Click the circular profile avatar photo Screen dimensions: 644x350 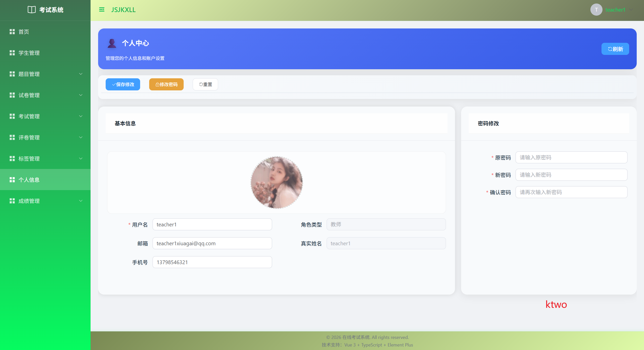point(276,183)
